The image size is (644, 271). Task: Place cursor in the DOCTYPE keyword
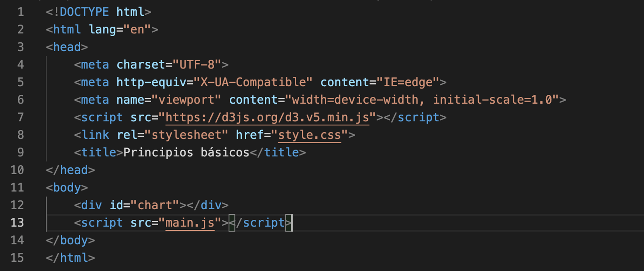[x=84, y=12]
